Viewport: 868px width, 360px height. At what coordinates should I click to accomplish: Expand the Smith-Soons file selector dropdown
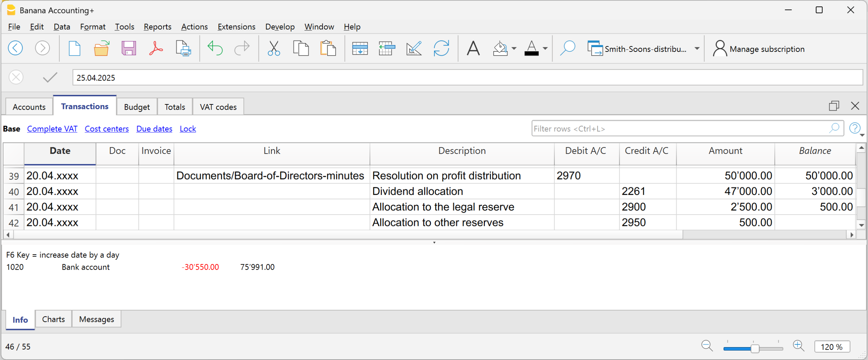pyautogui.click(x=697, y=48)
